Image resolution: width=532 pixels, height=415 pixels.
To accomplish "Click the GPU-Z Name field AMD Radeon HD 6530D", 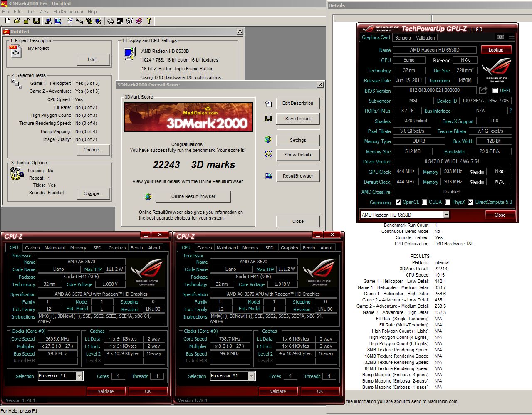I will pyautogui.click(x=435, y=50).
